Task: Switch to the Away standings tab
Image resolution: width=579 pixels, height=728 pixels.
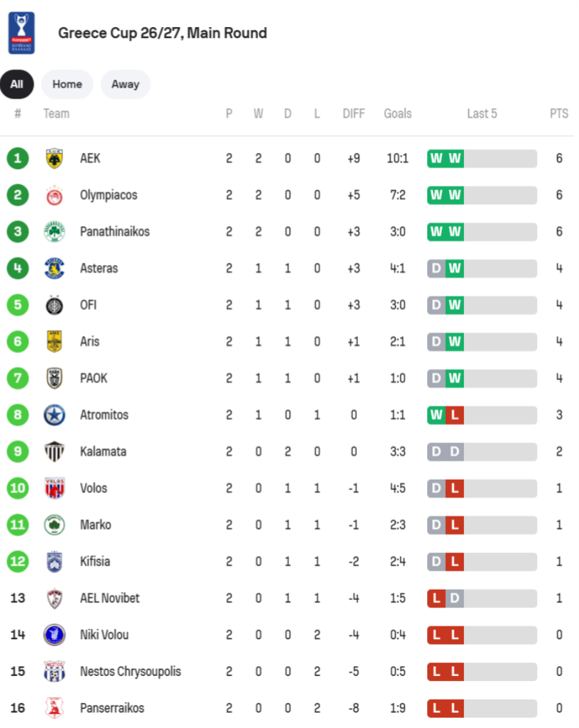Action: 125,84
